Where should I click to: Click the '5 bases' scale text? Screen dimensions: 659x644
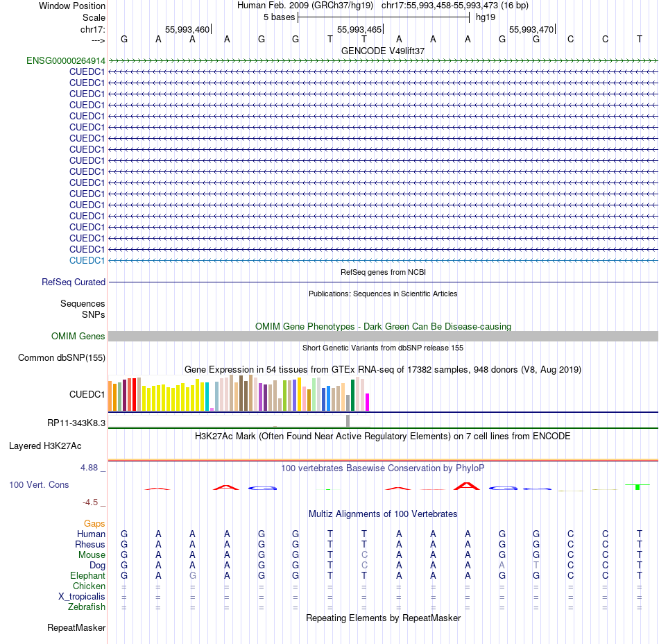[x=279, y=17]
